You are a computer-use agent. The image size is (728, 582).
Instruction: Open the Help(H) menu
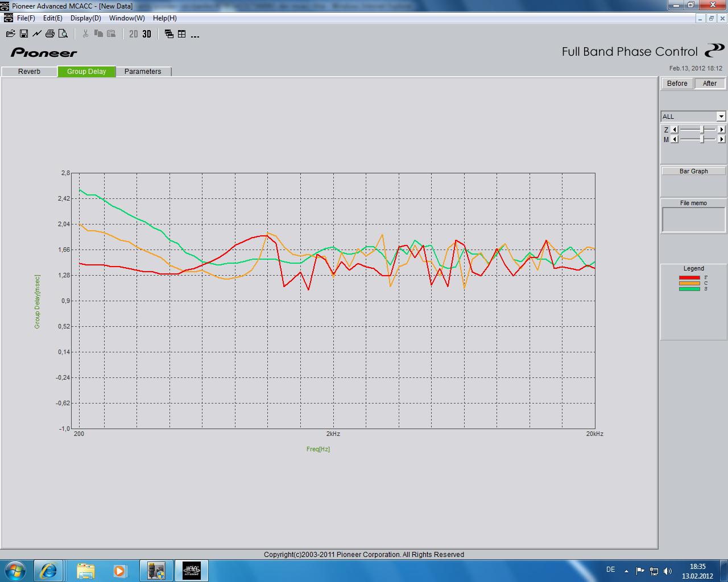pos(165,18)
